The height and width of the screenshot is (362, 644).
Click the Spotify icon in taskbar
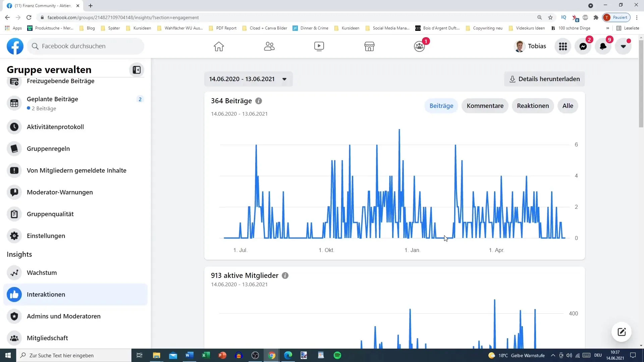click(337, 355)
